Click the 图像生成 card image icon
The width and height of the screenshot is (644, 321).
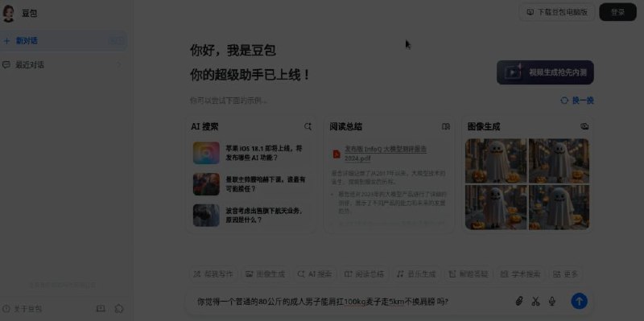tap(584, 127)
